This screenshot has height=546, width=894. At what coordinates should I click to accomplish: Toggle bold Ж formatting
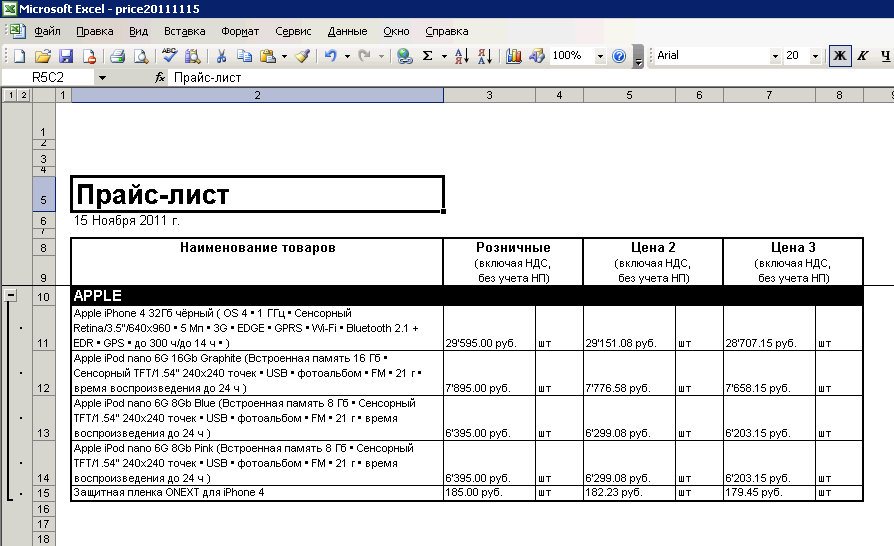point(840,55)
